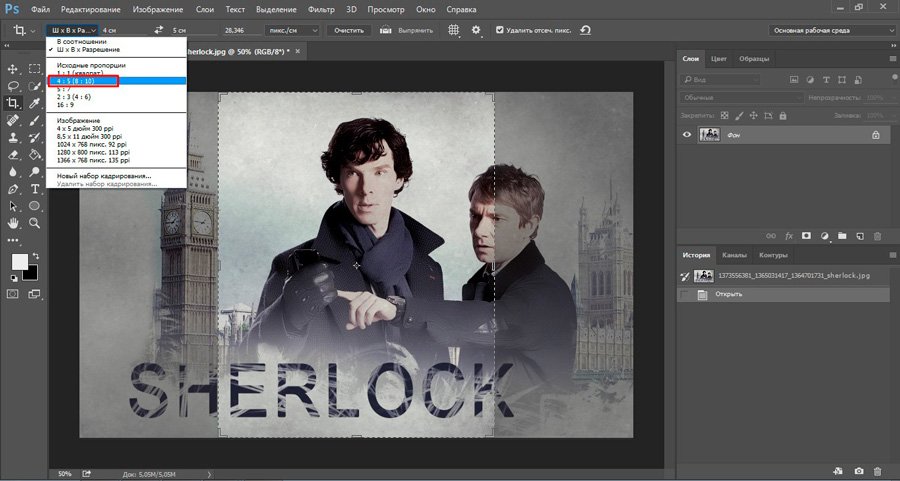This screenshot has height=481, width=900.
Task: Select the Lasso tool
Action: (x=13, y=86)
